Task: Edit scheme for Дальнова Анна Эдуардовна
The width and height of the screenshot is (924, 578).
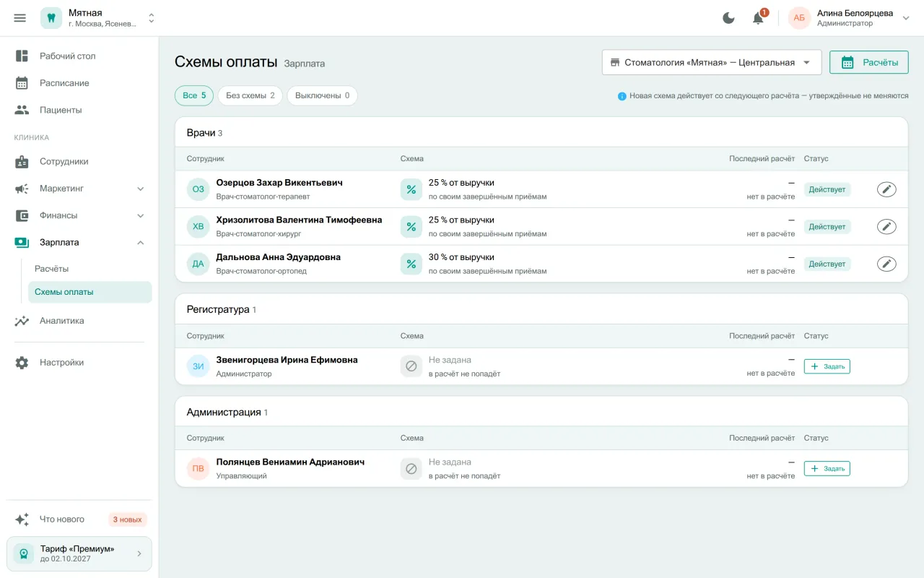Action: (x=886, y=264)
